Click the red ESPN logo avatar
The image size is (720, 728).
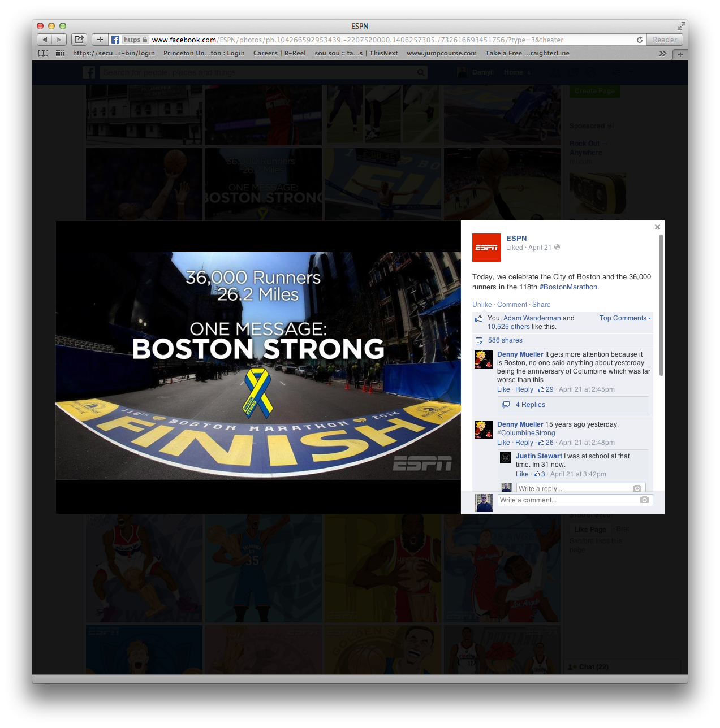[x=486, y=248]
